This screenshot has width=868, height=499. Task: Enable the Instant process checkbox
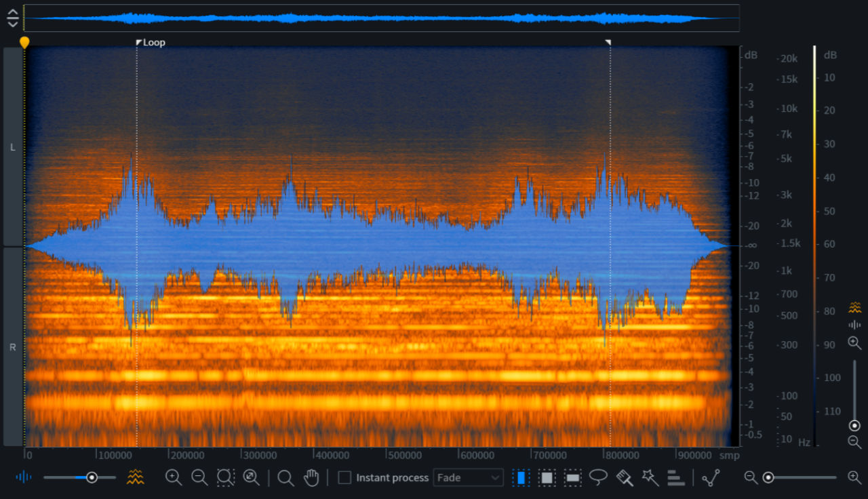coord(344,477)
